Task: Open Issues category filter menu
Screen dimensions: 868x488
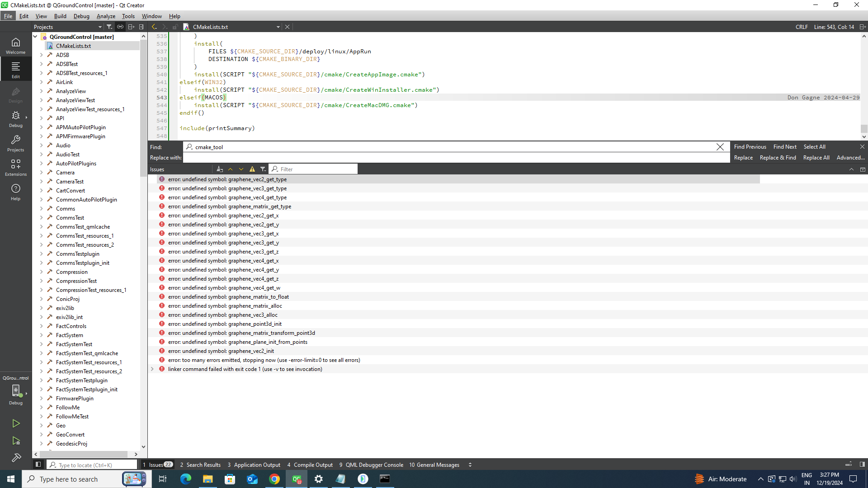Action: pyautogui.click(x=263, y=169)
